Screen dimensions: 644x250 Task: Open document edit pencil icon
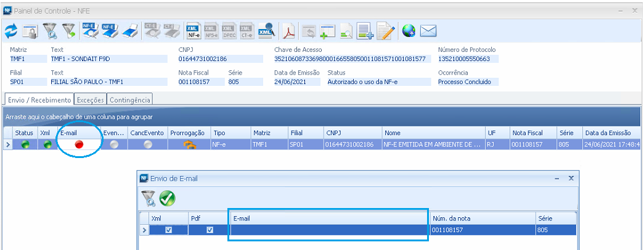tap(386, 31)
